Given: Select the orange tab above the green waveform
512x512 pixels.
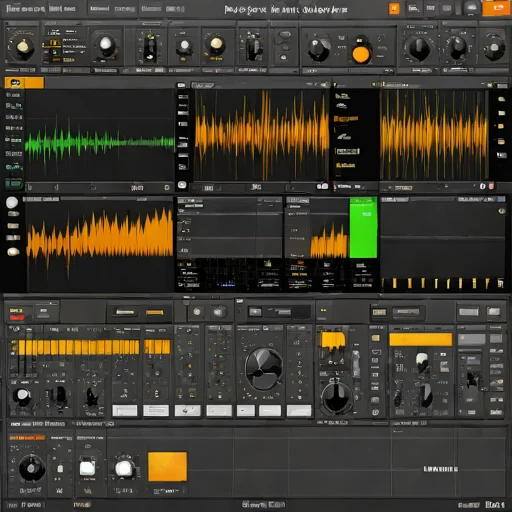Looking at the screenshot, I should (x=24, y=83).
